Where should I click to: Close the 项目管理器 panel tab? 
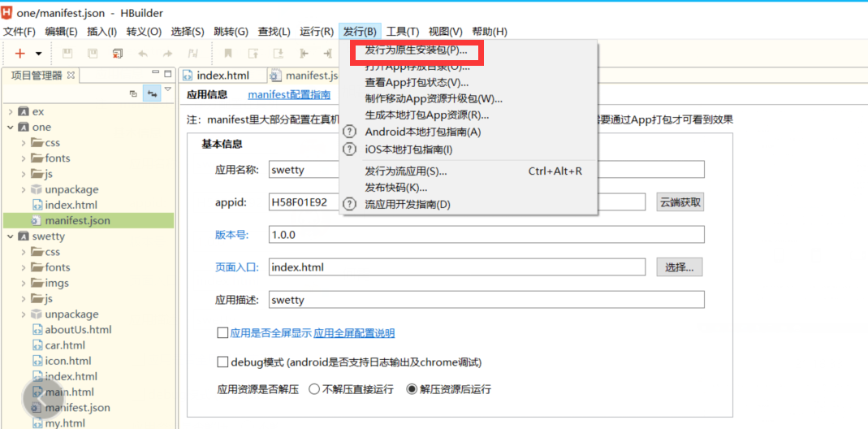[x=71, y=76]
